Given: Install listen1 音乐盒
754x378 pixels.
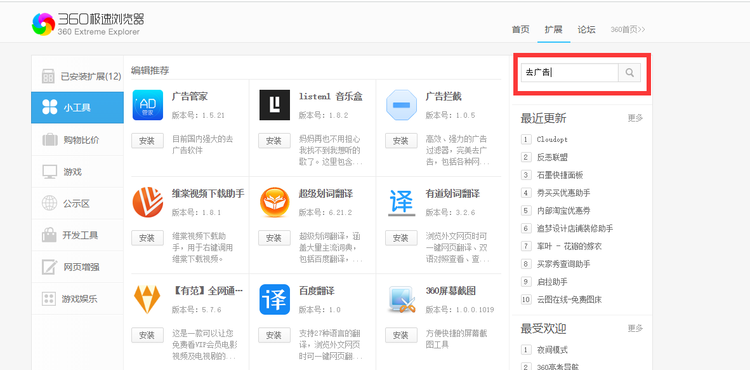Looking at the screenshot, I should (x=274, y=140).
